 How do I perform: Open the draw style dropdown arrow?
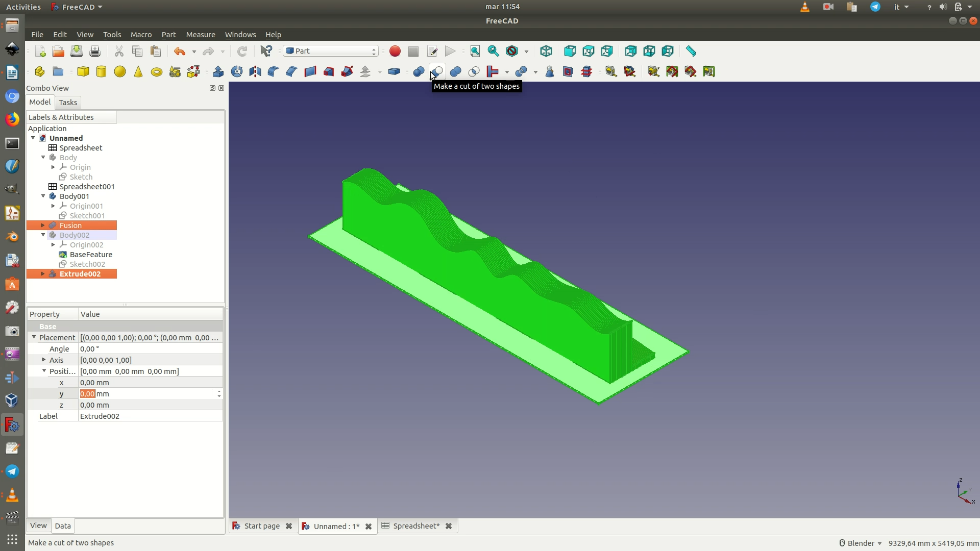tap(526, 52)
